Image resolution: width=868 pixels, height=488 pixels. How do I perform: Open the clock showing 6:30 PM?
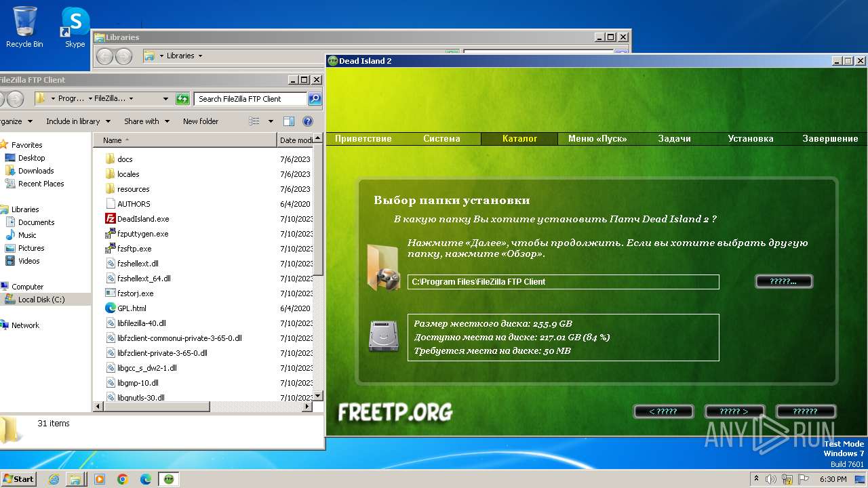pos(833,479)
